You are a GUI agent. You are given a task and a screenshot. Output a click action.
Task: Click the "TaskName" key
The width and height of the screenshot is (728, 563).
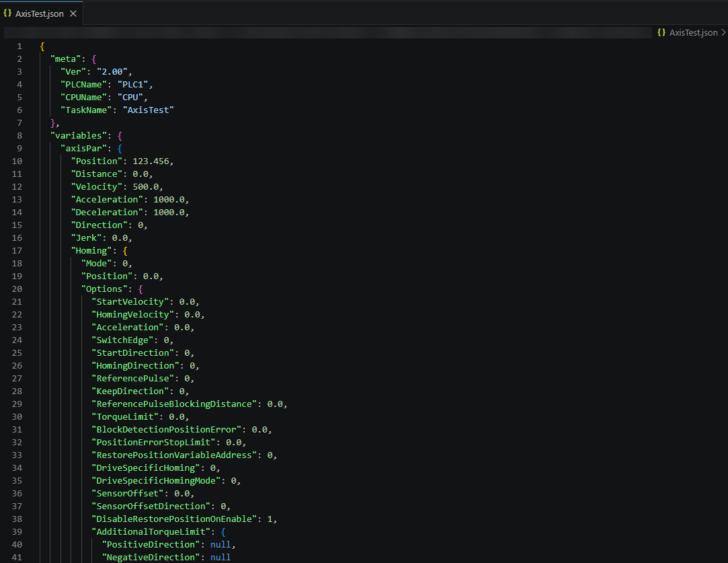86,110
